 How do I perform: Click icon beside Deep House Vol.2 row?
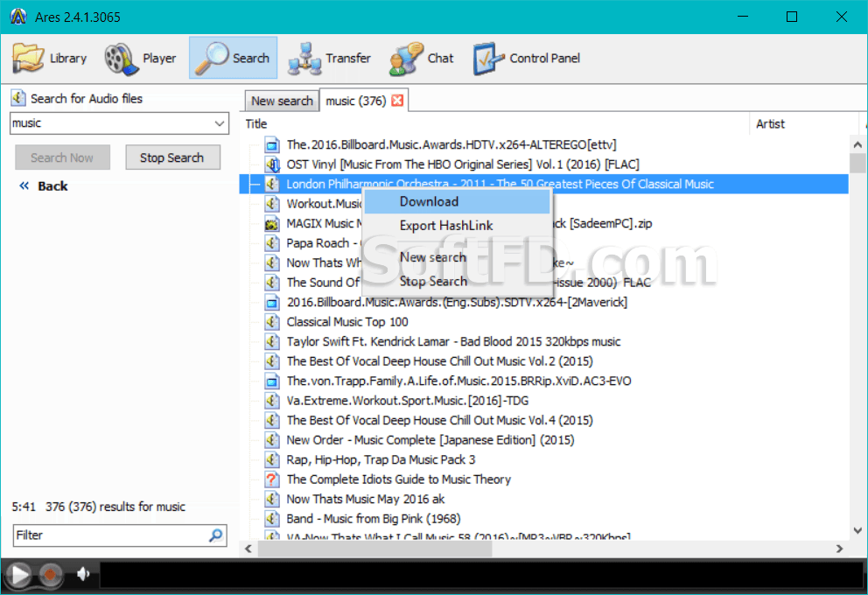(272, 361)
